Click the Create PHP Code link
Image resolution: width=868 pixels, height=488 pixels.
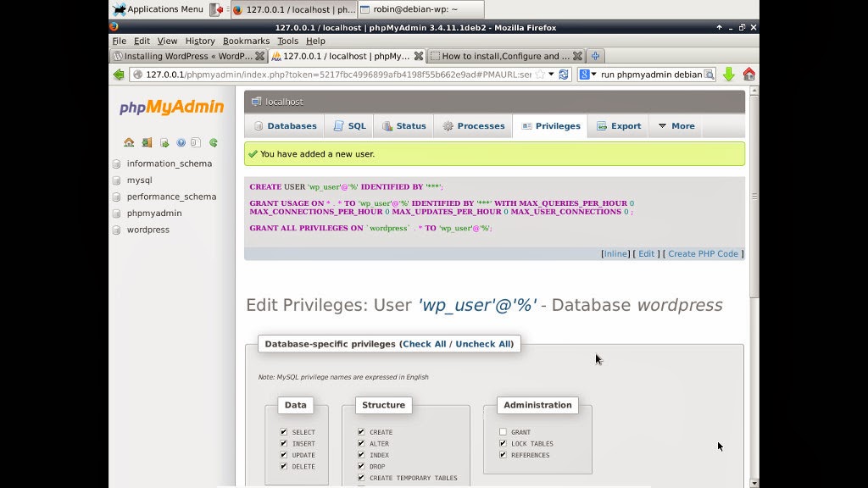703,254
